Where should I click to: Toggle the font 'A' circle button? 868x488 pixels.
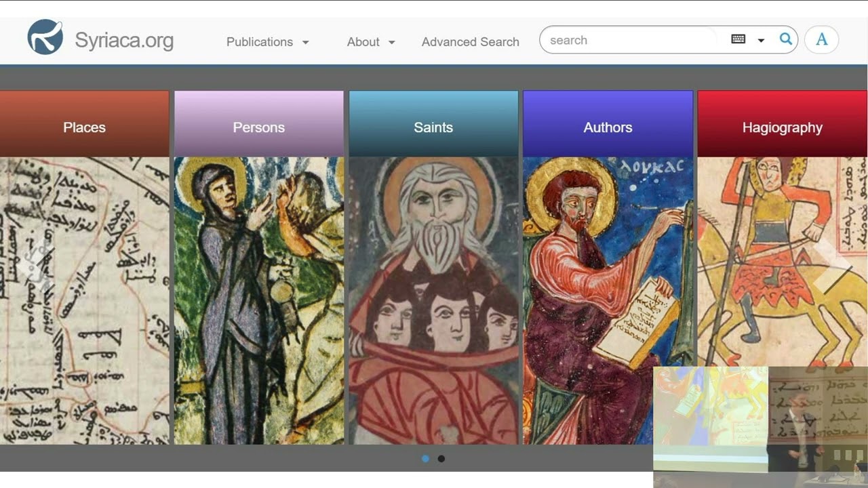(x=821, y=39)
